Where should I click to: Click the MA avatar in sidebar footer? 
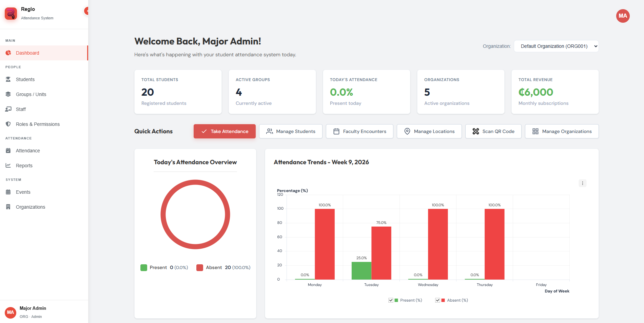[x=11, y=312]
